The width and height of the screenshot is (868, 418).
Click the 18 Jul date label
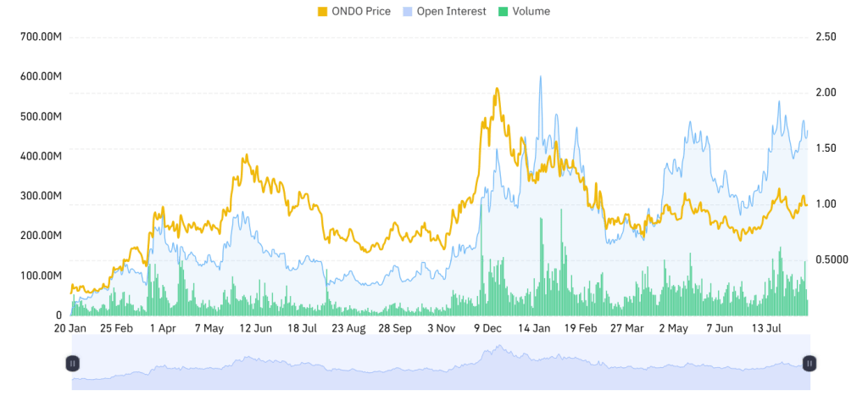click(302, 328)
